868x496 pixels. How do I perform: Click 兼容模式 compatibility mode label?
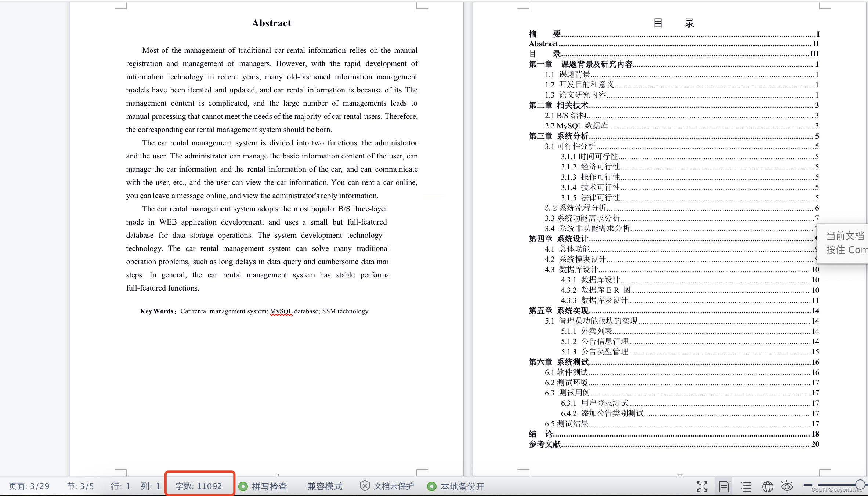click(x=325, y=486)
